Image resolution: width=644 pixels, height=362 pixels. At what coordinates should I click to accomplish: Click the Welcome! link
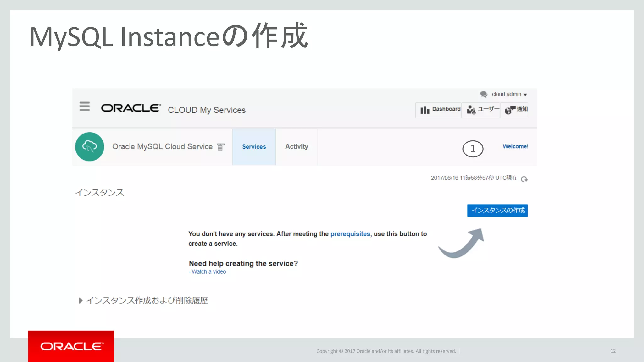pos(515,146)
